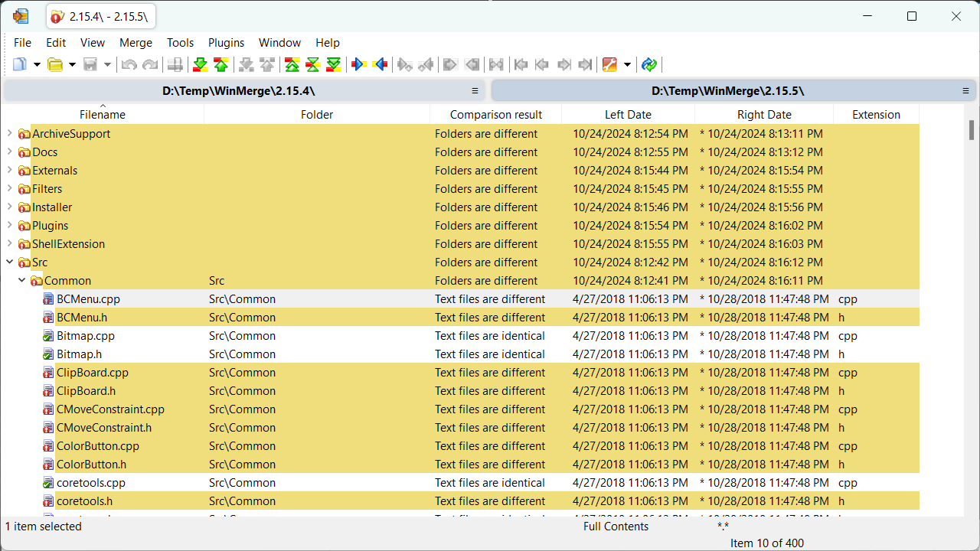Select the Copy Left blue arrow icon
This screenshot has width=980, height=551.
381,64
